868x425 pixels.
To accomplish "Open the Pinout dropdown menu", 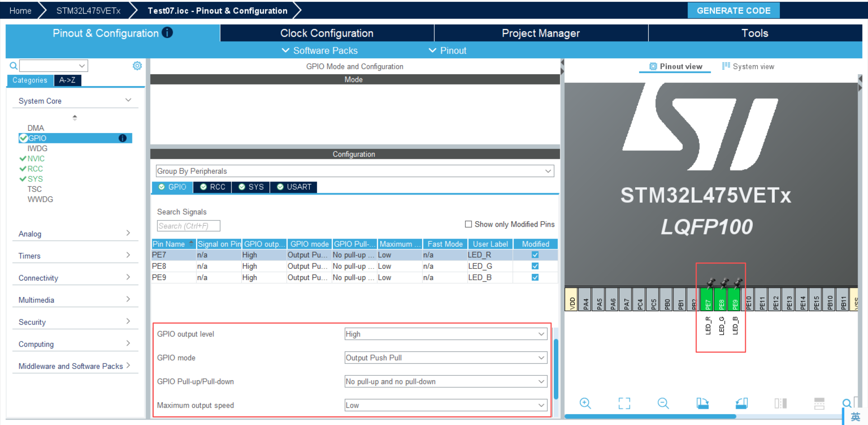I will pyautogui.click(x=447, y=50).
